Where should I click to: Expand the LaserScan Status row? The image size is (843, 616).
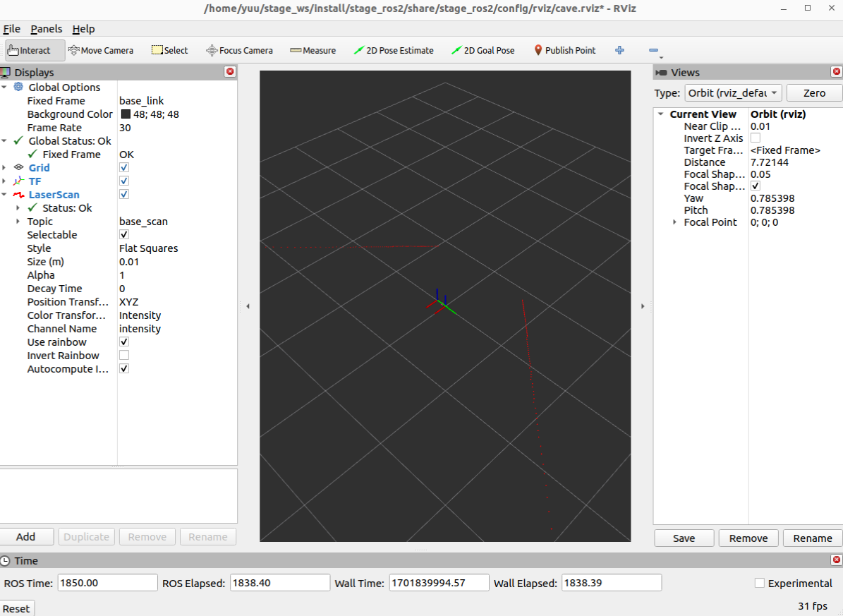[18, 207]
